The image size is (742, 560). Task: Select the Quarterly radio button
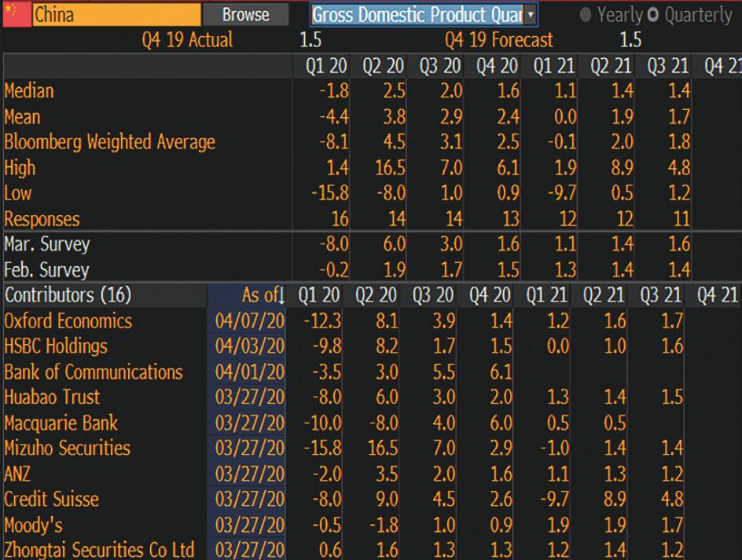[x=652, y=15]
